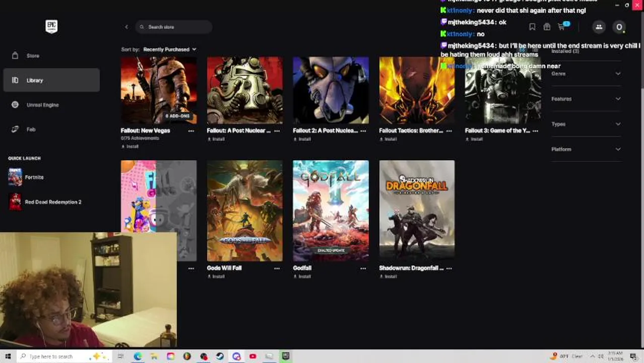This screenshot has height=363, width=644.
Task: Click the magnifier icon in the search box
Action: click(x=142, y=27)
